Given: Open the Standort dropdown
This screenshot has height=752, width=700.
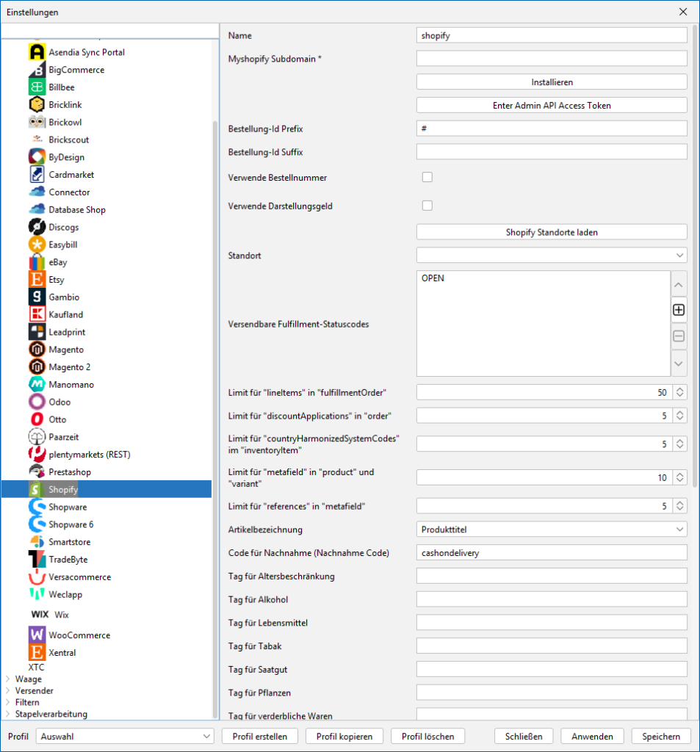Looking at the screenshot, I should (552, 256).
